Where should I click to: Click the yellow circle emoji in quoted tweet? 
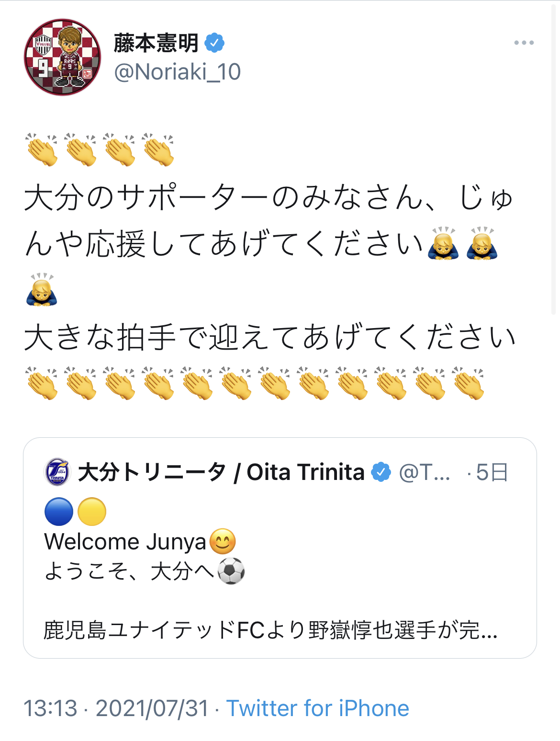click(91, 511)
